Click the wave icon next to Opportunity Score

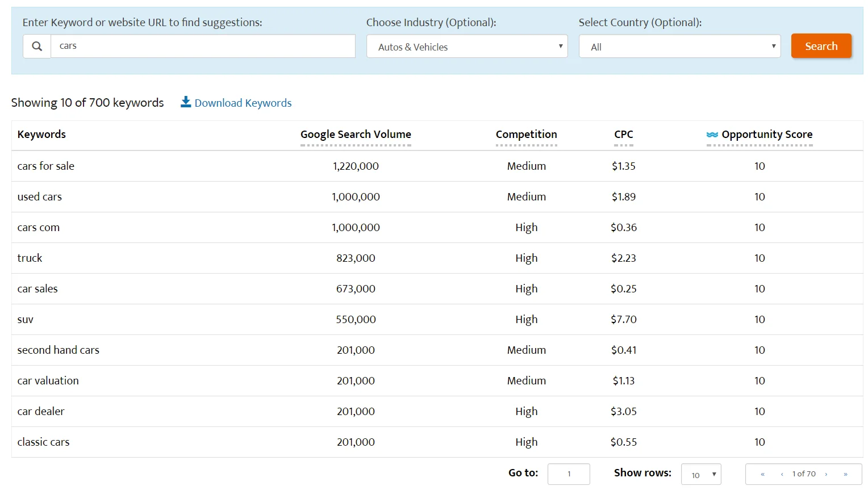[x=712, y=135]
